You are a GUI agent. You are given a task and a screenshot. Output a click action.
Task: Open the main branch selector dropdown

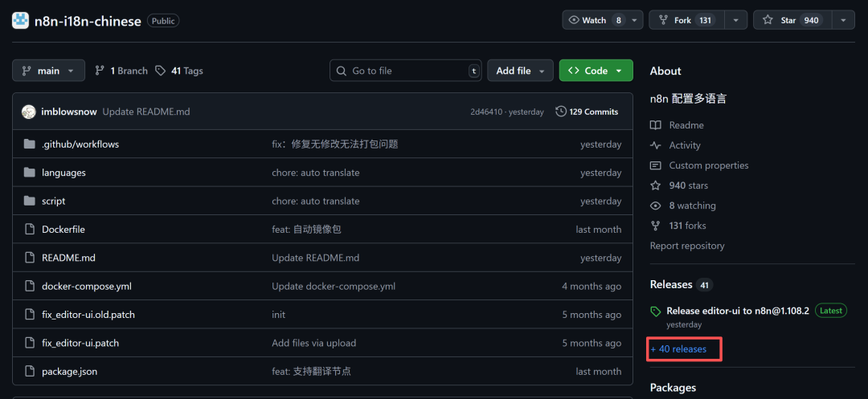coord(49,71)
